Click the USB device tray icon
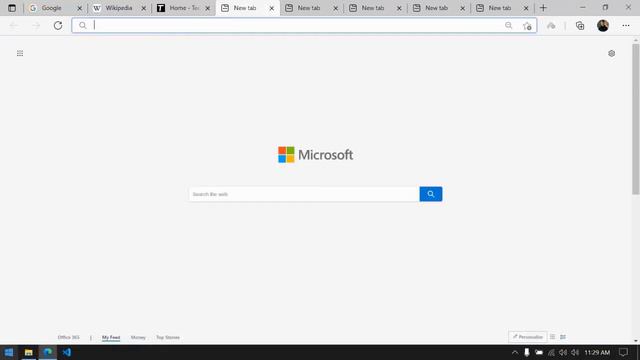 [527, 352]
